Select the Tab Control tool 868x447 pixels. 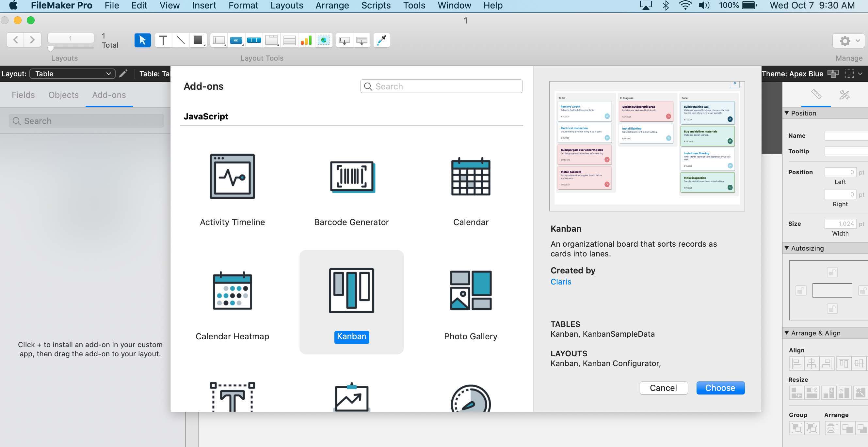click(272, 40)
